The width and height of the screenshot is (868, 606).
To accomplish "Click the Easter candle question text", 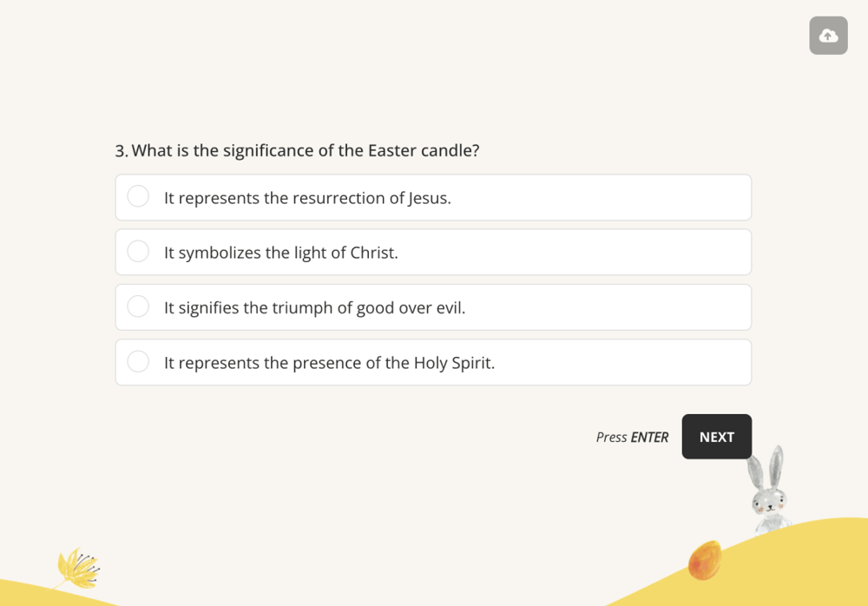I will (305, 150).
